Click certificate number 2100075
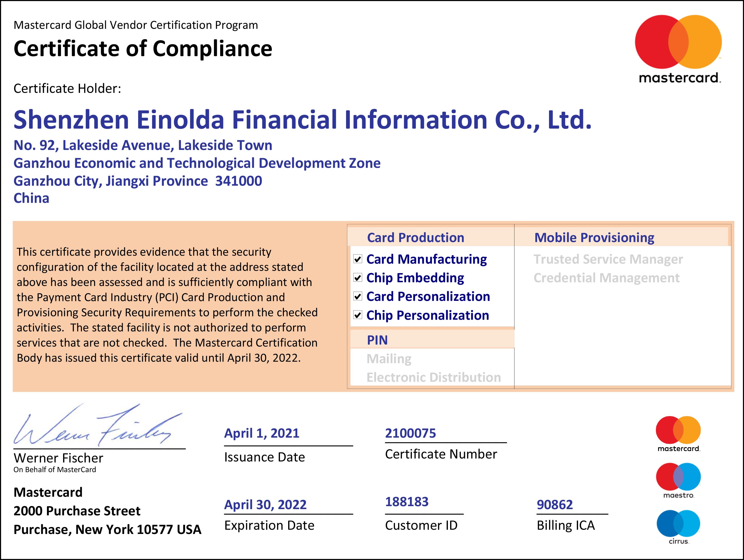Viewport: 744px width, 560px height. click(x=410, y=433)
